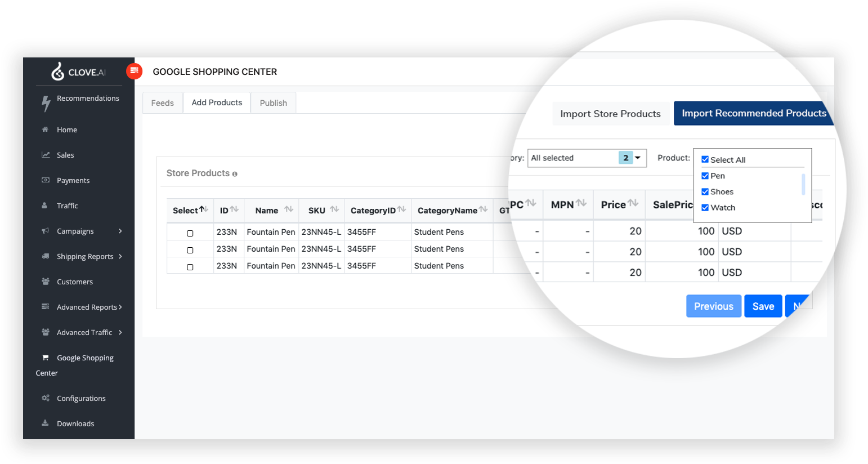Viewport: 868px width, 464px height.
Task: Click the Traffic person icon
Action: (44, 206)
